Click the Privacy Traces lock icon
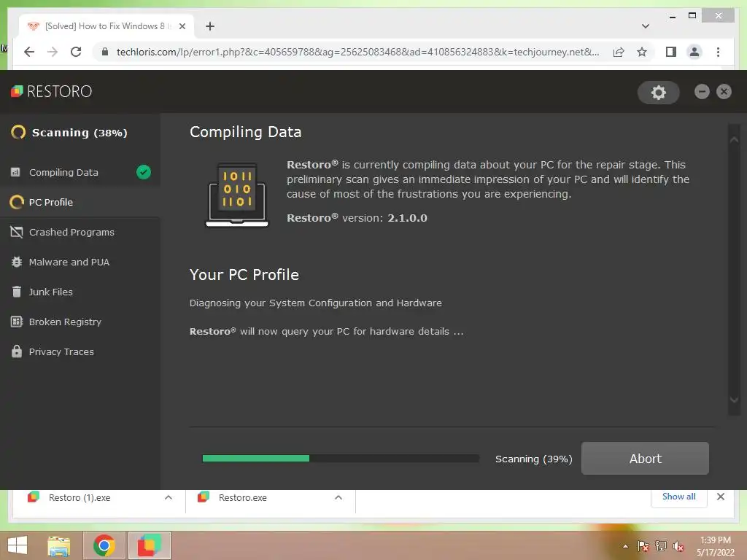The image size is (747, 560). [17, 351]
